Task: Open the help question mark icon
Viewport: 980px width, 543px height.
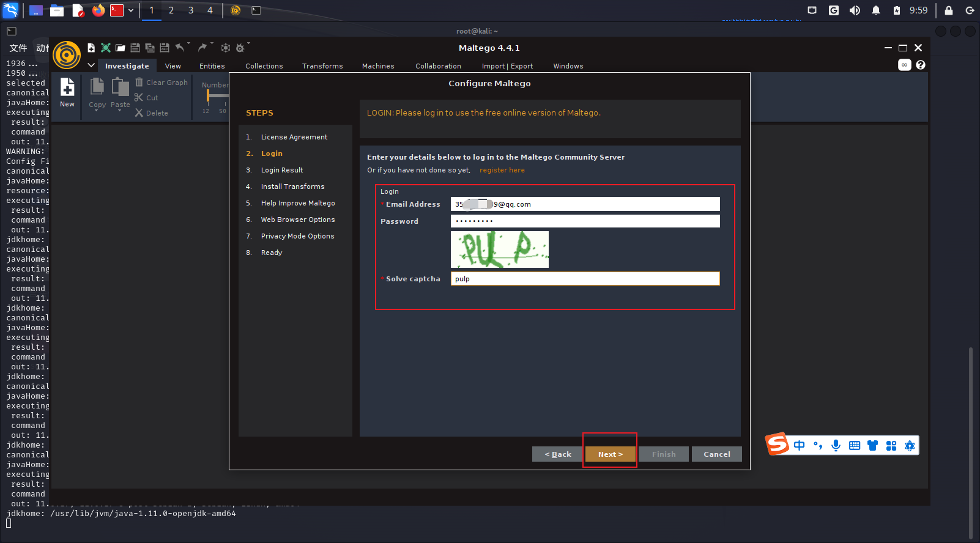Action: [x=921, y=65]
